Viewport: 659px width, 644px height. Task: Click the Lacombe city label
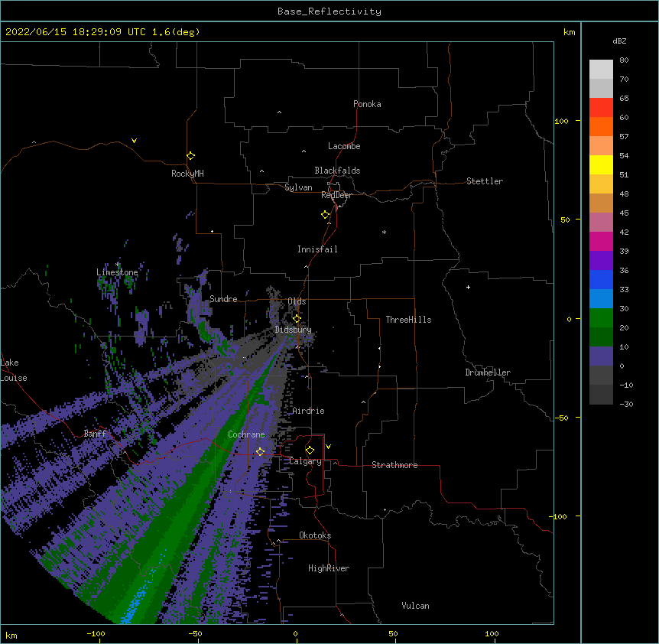(x=344, y=146)
